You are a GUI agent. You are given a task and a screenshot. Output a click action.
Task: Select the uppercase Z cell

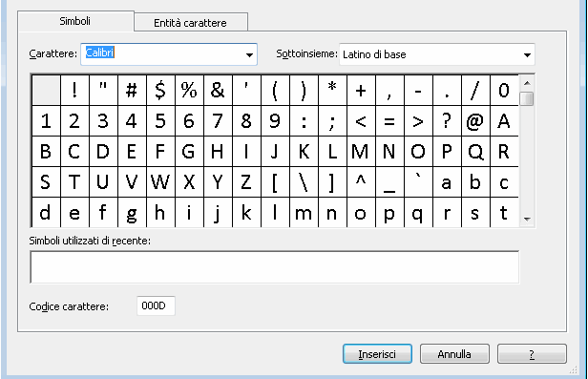coord(246,182)
